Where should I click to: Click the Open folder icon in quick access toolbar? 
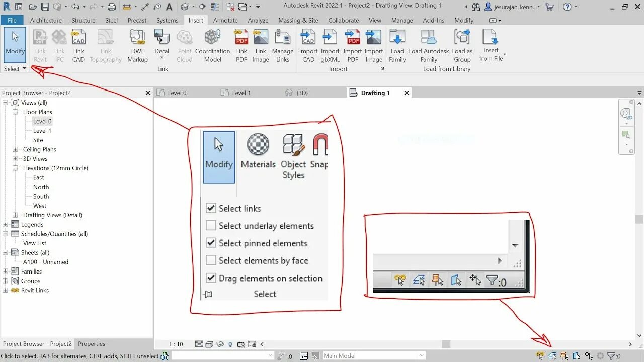tap(33, 7)
